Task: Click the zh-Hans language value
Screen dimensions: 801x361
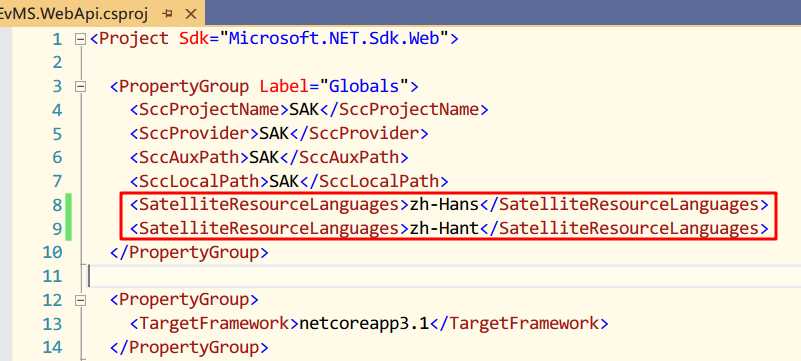Action: (444, 205)
